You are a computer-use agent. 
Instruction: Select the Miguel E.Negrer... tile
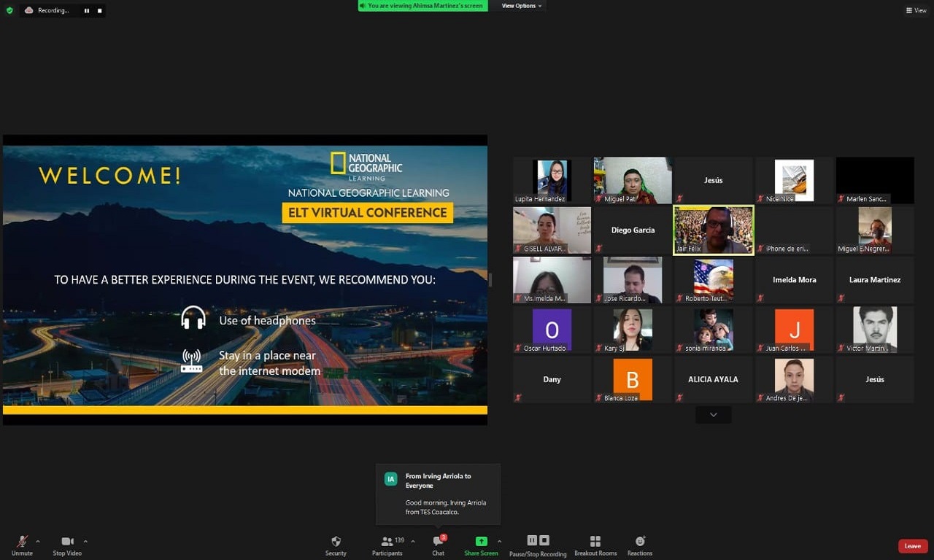pos(875,230)
